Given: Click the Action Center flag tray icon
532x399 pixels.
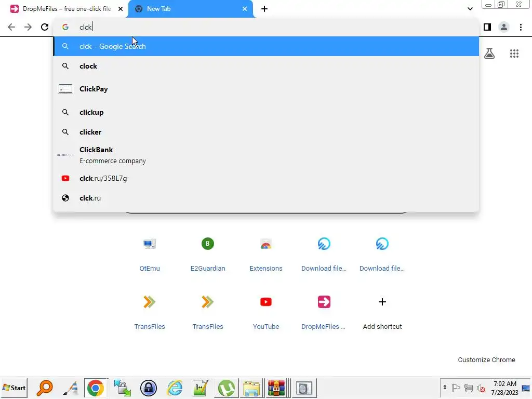Looking at the screenshot, I should coord(456,388).
